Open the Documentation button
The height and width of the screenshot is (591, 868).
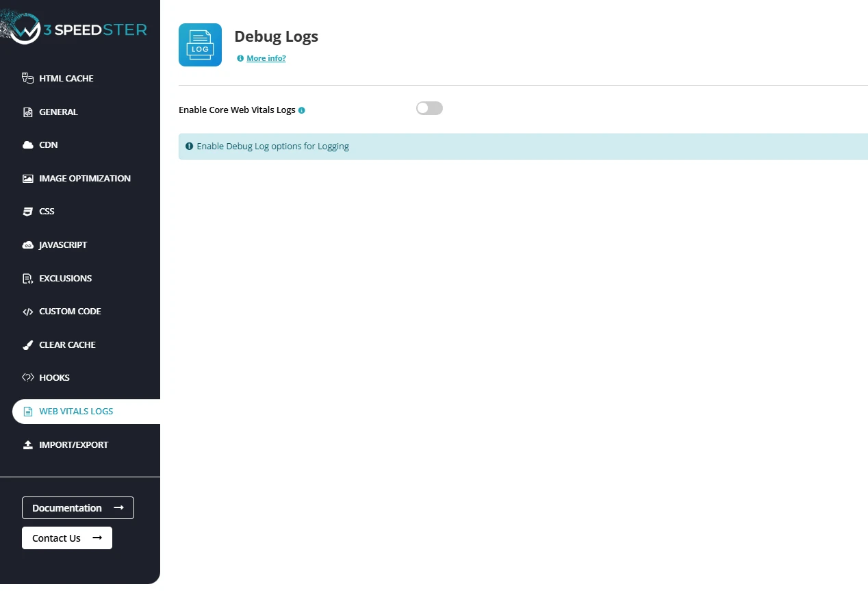pos(78,508)
